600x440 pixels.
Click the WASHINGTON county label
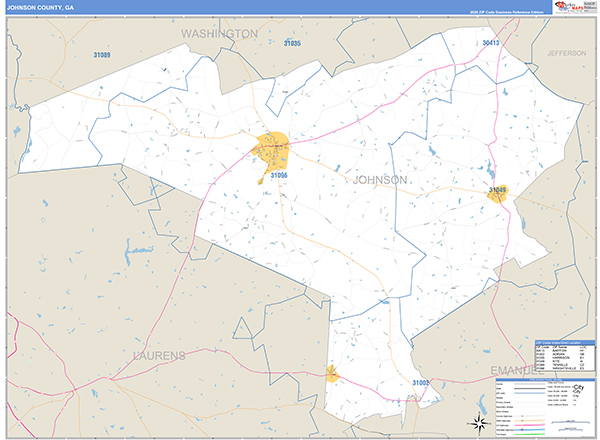[219, 34]
